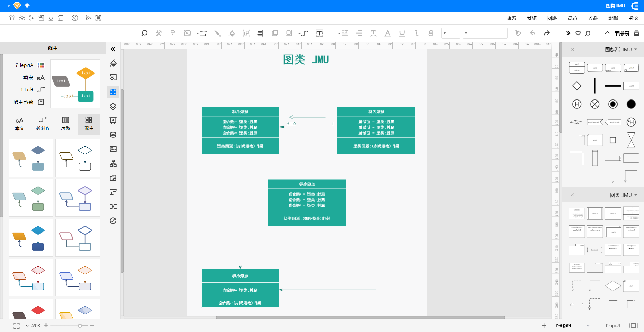Toggle italic formatting
This screenshot has width=644, height=332.
tap(416, 33)
